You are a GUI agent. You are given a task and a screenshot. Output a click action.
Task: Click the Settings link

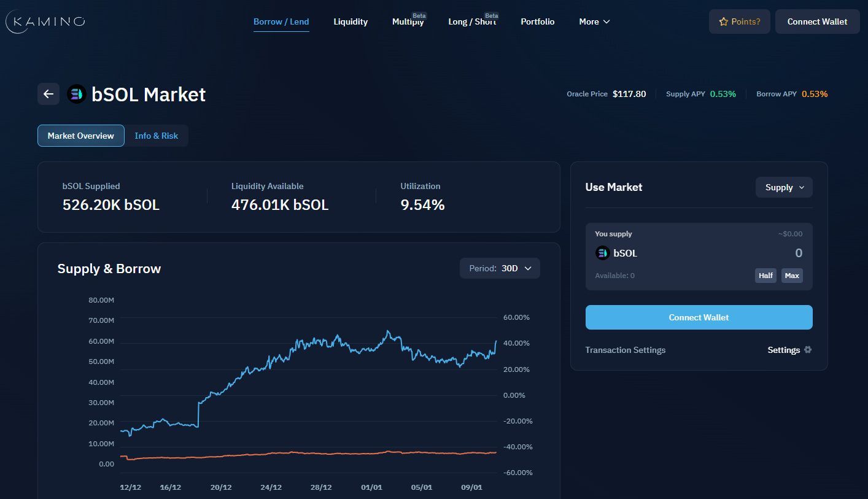pos(784,350)
